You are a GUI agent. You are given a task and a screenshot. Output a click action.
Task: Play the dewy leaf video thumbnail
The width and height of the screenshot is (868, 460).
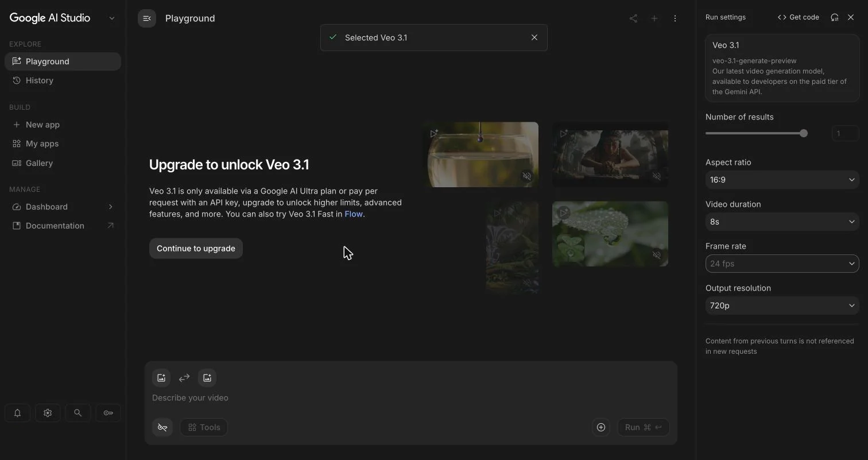tap(564, 212)
